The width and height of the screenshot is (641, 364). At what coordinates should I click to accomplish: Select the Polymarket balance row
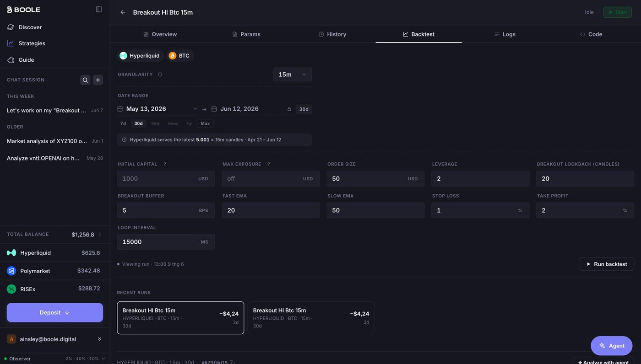click(55, 271)
